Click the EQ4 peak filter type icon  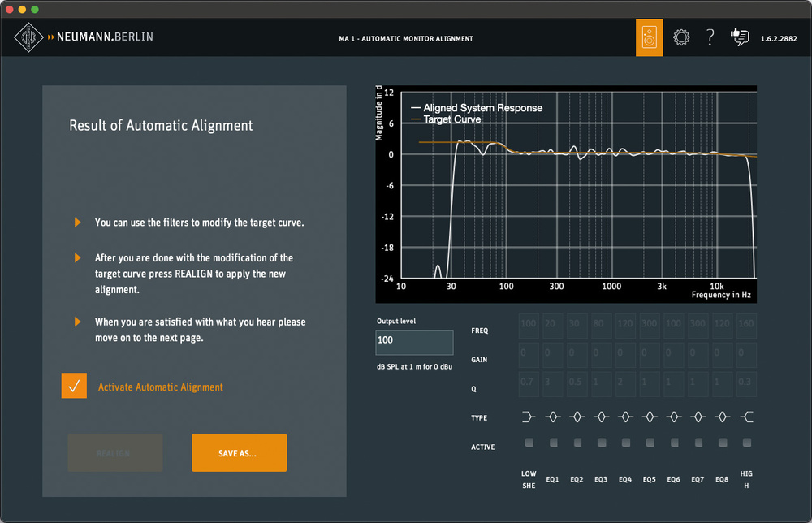[x=625, y=417]
